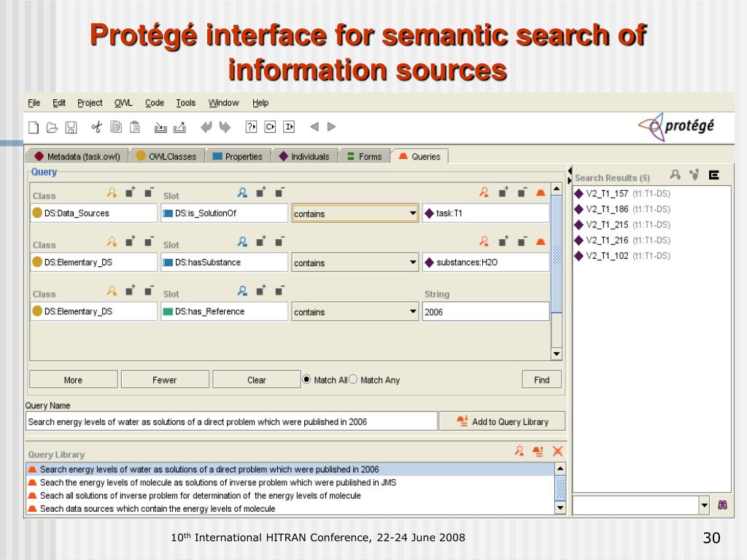Switch to the OWLClasses tab
747x560 pixels.
pos(166,156)
